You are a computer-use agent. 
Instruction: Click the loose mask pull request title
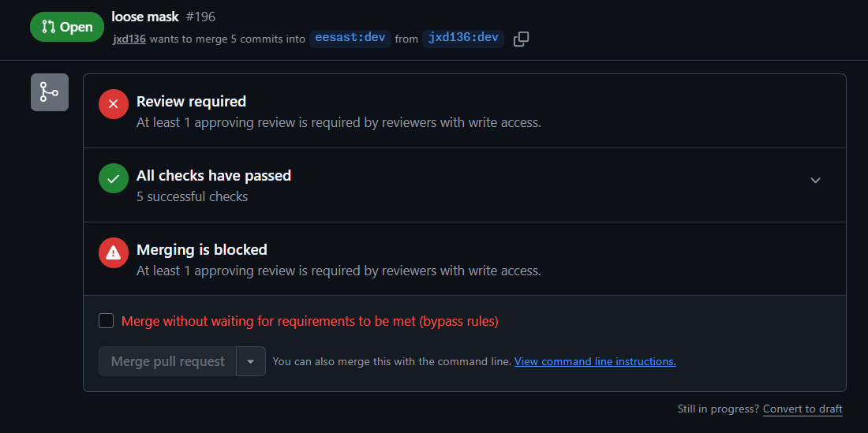point(145,17)
